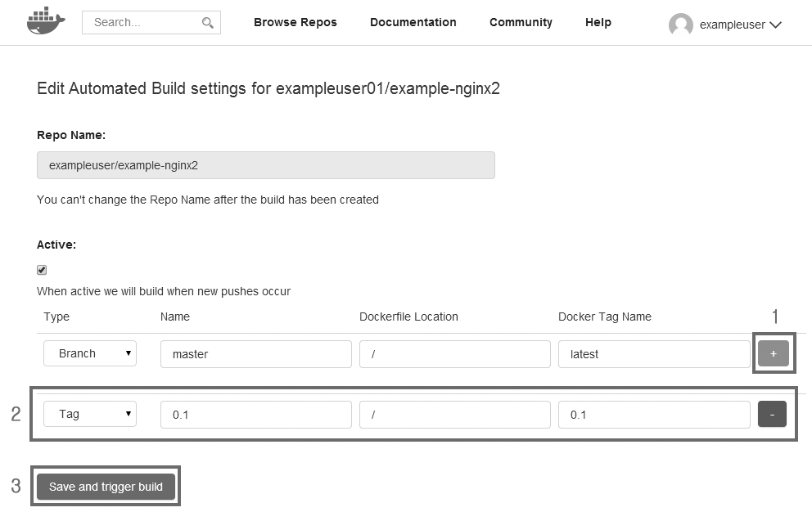The width and height of the screenshot is (812, 512).
Task: Click Help in the navigation bar
Action: point(598,22)
